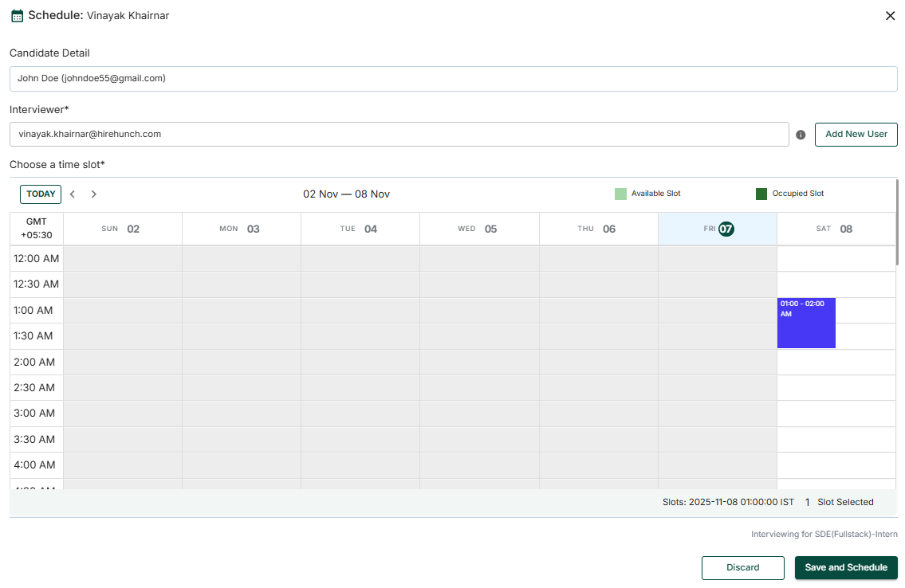Go to next week with right chevron
The width and height of the screenshot is (905, 588).
[x=93, y=194]
